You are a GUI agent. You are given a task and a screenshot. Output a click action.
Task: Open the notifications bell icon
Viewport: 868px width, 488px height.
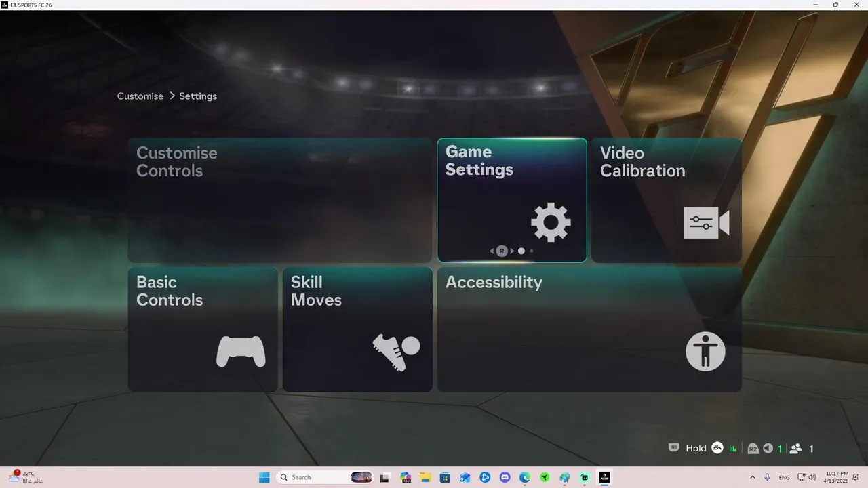[x=857, y=477]
